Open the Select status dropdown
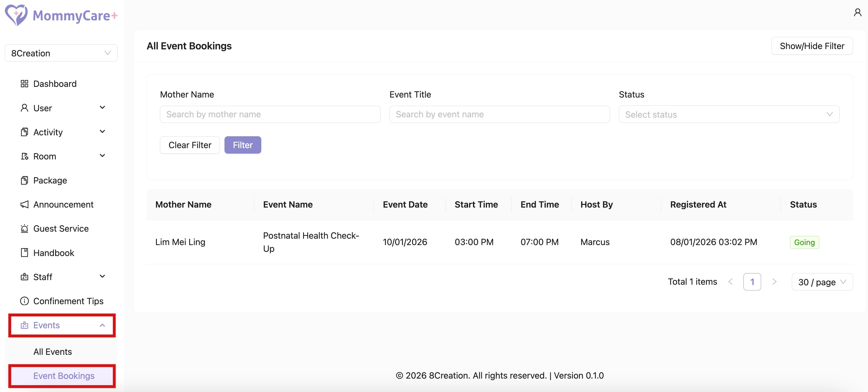Viewport: 868px width, 392px height. 729,114
